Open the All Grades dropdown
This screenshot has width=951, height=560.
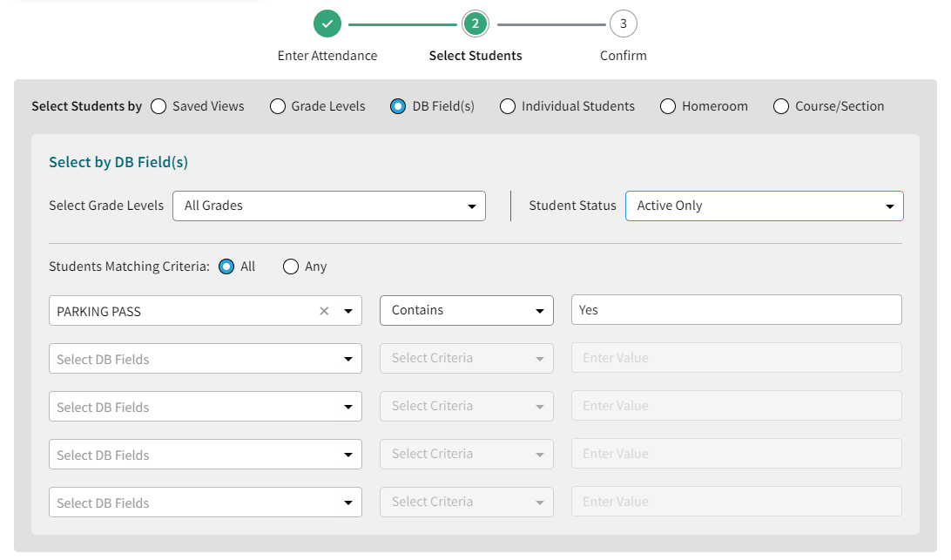(x=328, y=206)
